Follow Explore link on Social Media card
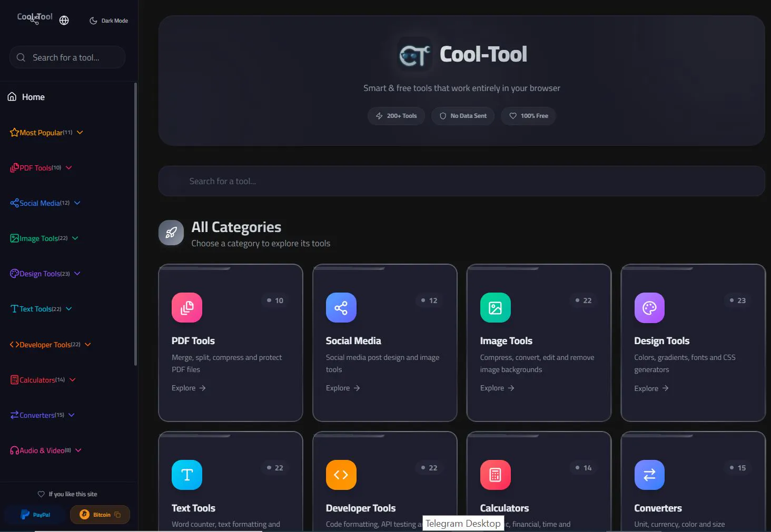Screen dimensions: 771x532 tap(343, 388)
